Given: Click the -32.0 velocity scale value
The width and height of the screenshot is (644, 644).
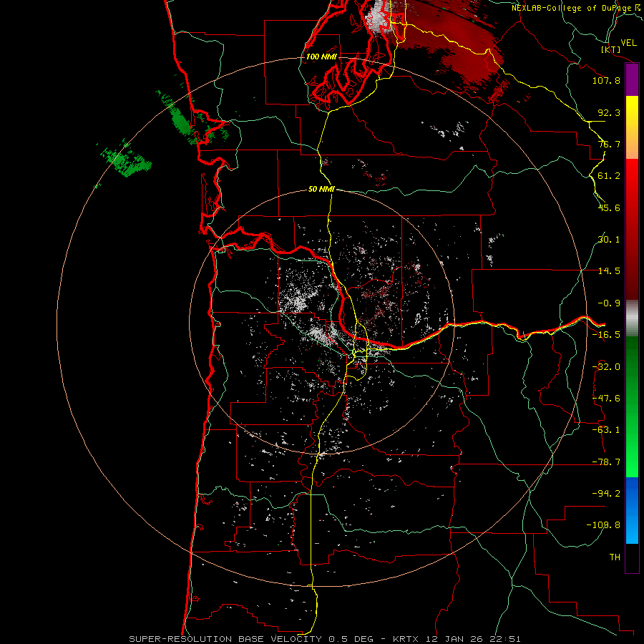Looking at the screenshot, I should point(606,367).
